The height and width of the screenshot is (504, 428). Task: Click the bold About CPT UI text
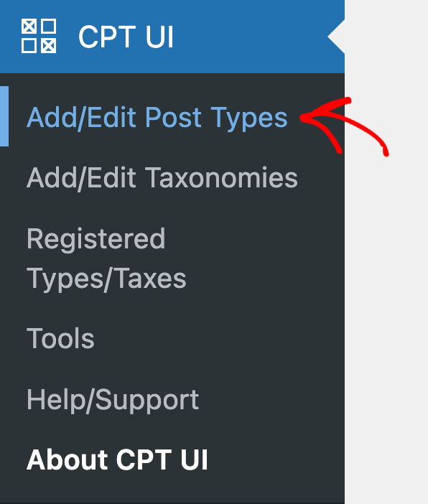pyautogui.click(x=117, y=459)
